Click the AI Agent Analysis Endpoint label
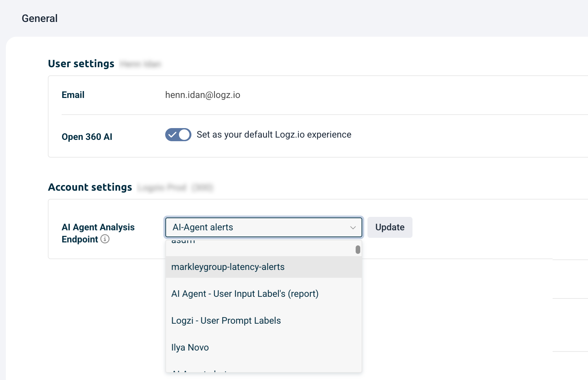Image resolution: width=588 pixels, height=380 pixels. [x=98, y=227]
